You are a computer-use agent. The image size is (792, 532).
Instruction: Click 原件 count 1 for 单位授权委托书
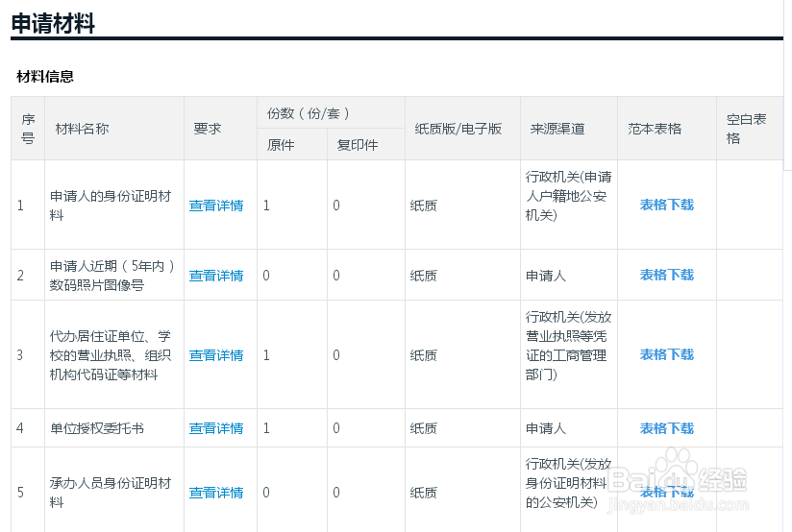coord(266,428)
